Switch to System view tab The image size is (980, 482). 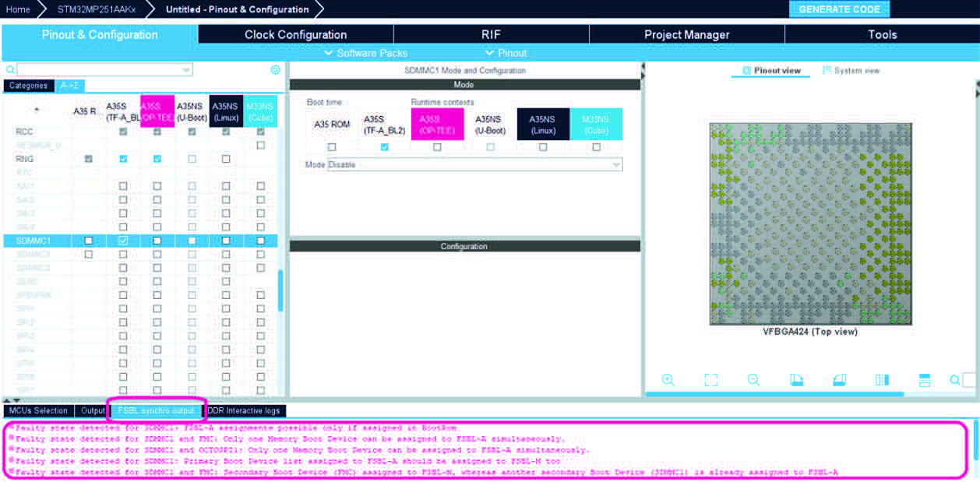[851, 70]
